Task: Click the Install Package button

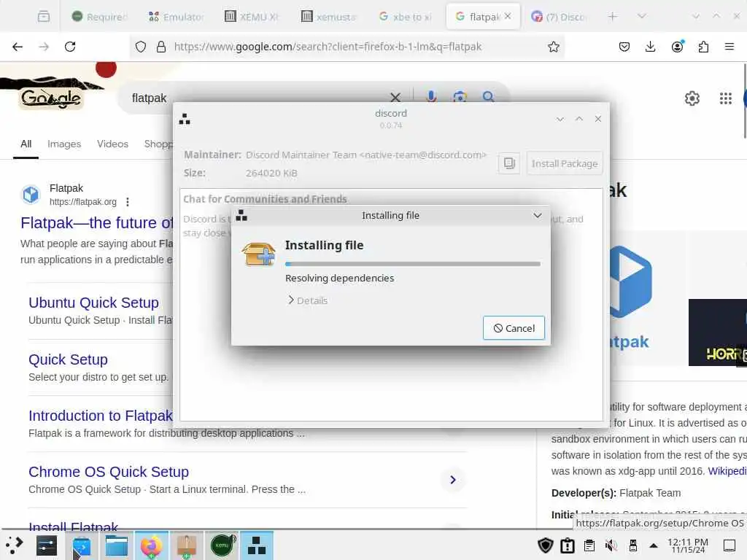Action: [565, 163]
